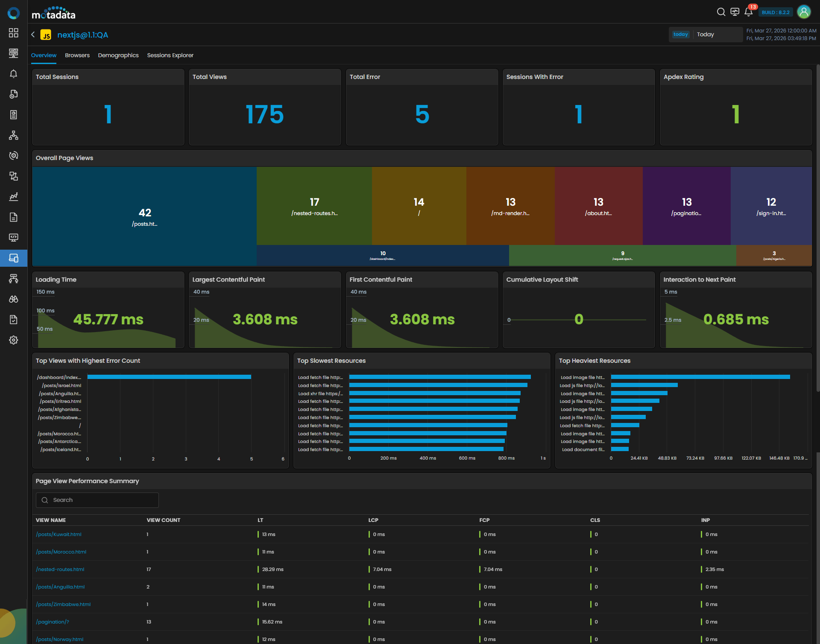The width and height of the screenshot is (820, 644).
Task: Click the VIEW COUNT column header
Action: tap(164, 520)
